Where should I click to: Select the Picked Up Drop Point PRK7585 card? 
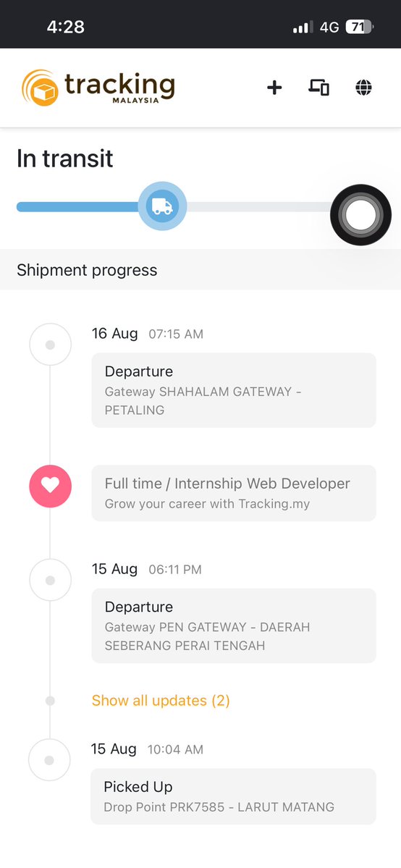pos(233,796)
